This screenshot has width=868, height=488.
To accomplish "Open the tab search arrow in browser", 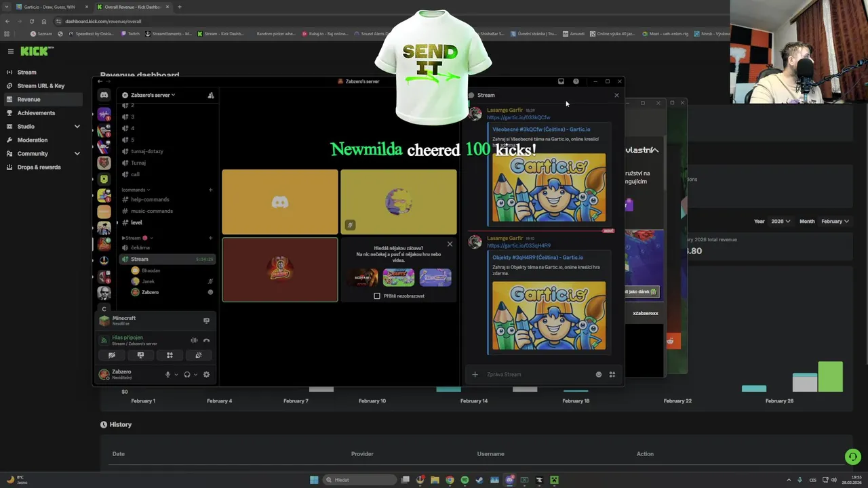I will (x=7, y=7).
